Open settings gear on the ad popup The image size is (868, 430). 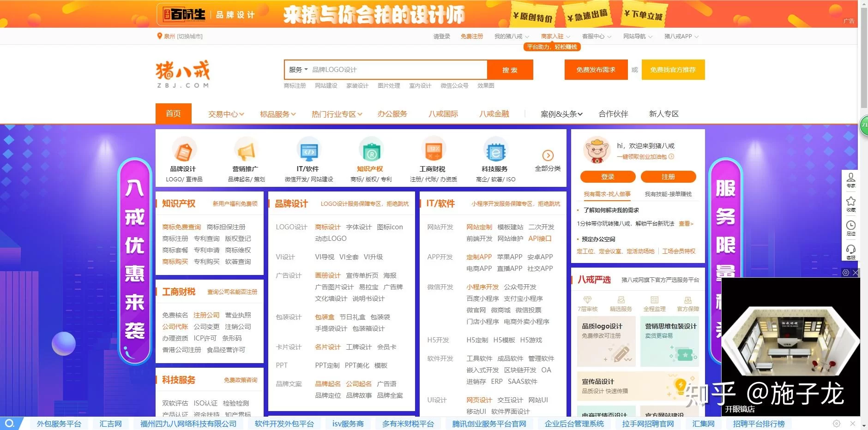[x=846, y=273]
